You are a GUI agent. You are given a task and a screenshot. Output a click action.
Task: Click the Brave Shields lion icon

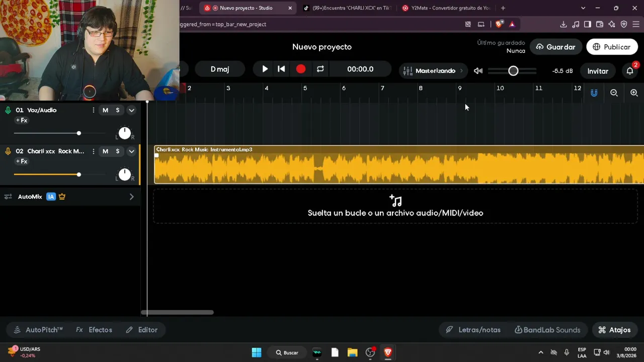tap(499, 24)
